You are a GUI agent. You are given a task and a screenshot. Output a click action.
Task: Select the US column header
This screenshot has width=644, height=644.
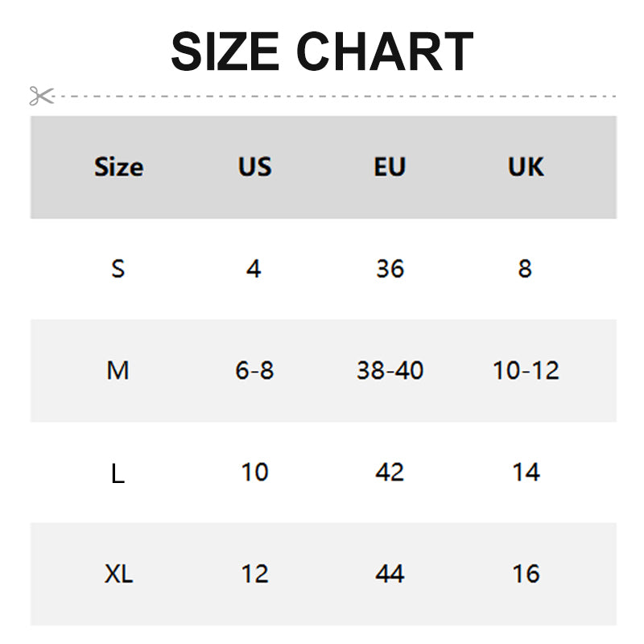coord(254,167)
